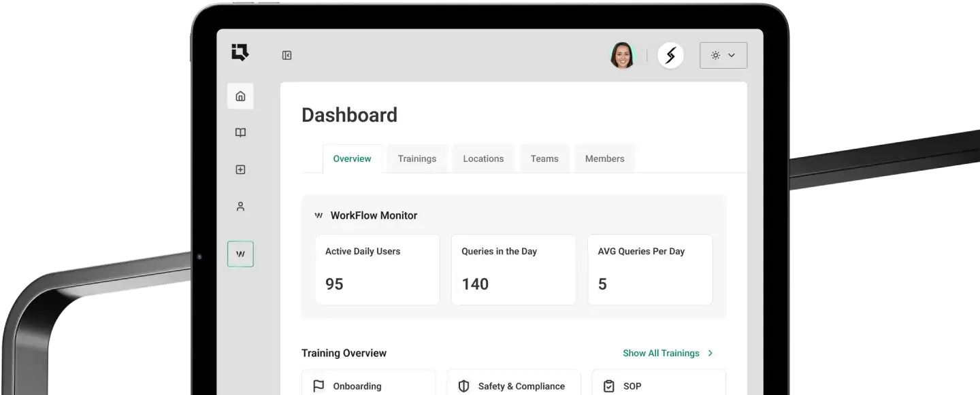This screenshot has height=395, width=980.
Task: Open the Queries in the Day card
Action: tap(513, 270)
